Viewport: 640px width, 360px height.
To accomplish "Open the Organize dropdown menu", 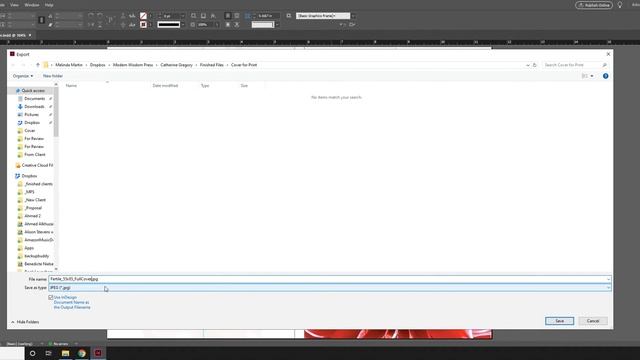I will [x=23, y=76].
